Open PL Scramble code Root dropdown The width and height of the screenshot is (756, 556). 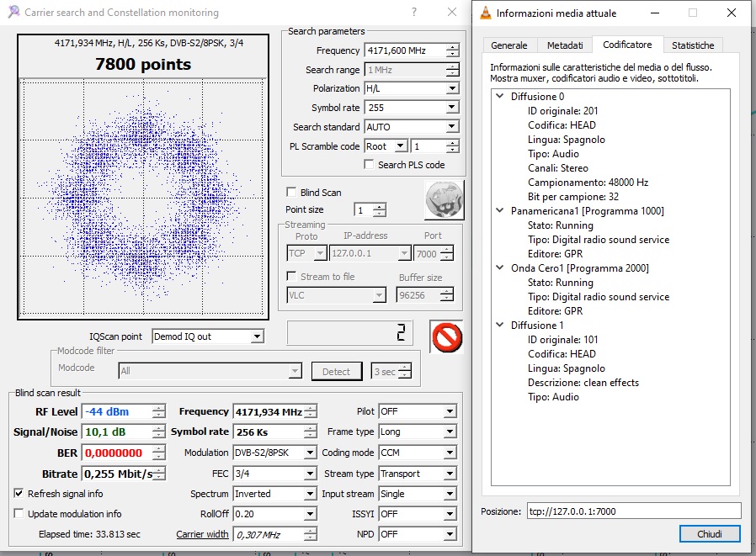(x=400, y=146)
